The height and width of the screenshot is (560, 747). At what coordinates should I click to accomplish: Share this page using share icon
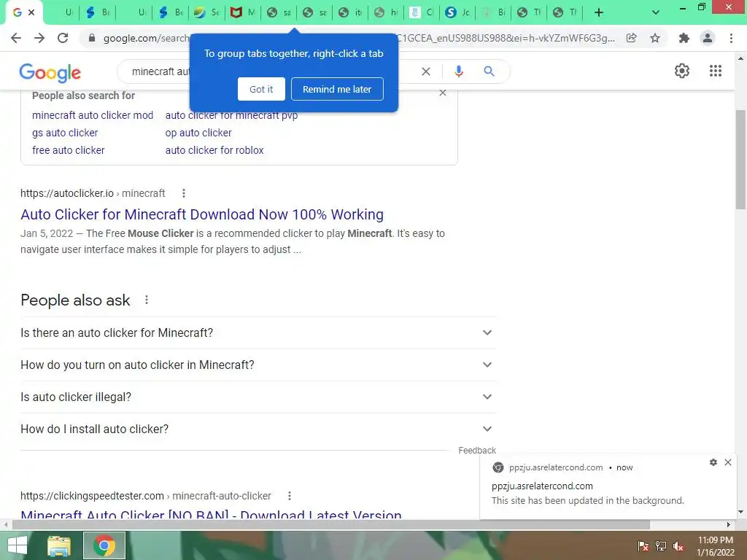tap(632, 38)
